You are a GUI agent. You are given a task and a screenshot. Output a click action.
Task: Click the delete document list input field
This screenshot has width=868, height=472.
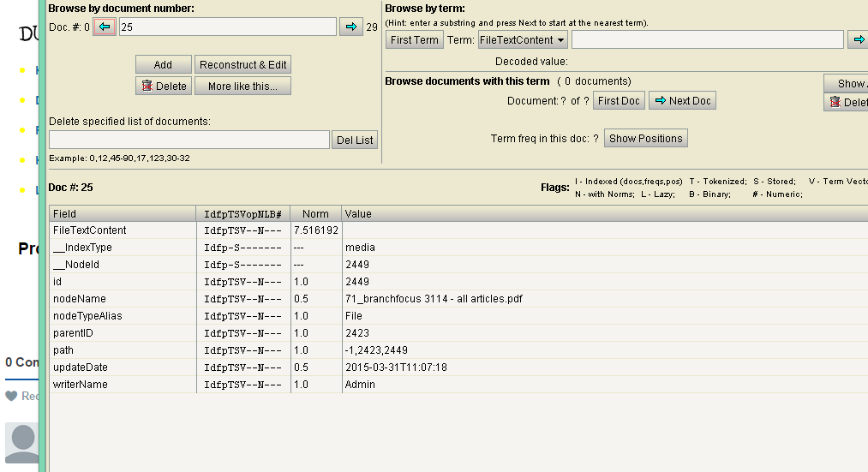[x=189, y=140]
